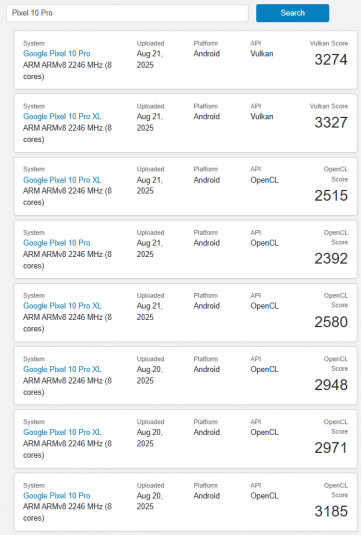This screenshot has height=535, width=361.
Task: Click the blue Search button
Action: [292, 13]
